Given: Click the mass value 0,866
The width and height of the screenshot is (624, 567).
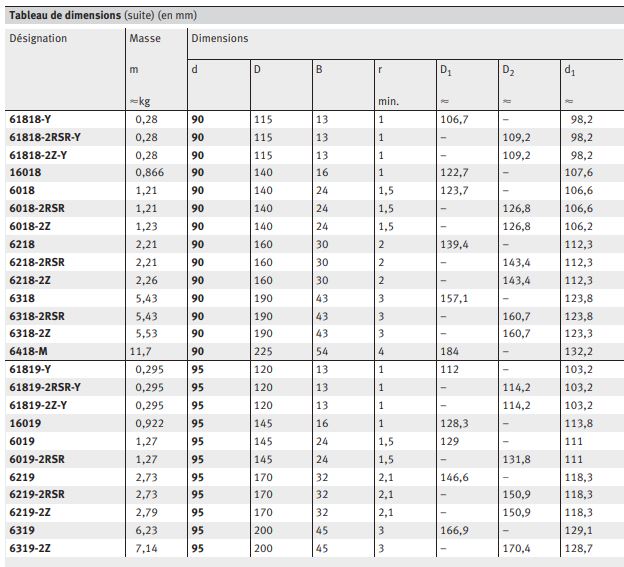Looking at the screenshot, I should tap(149, 173).
